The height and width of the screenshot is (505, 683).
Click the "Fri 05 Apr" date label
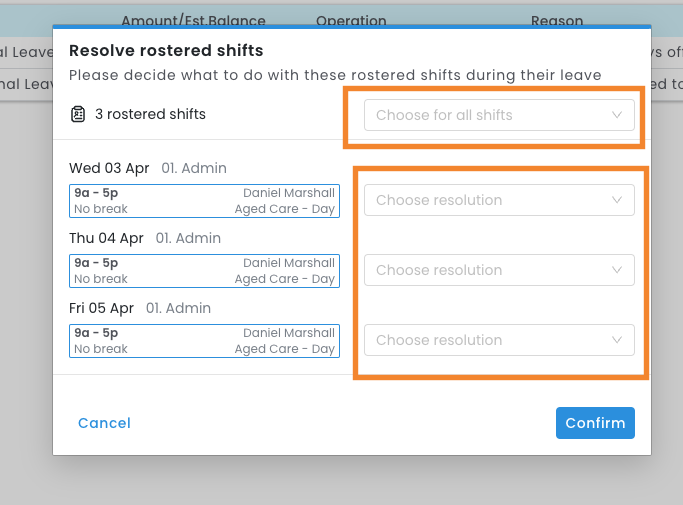tap(103, 308)
